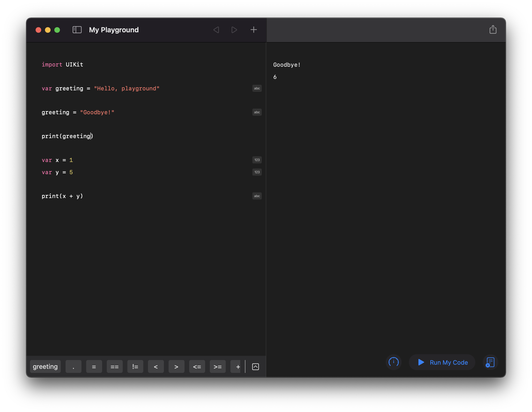This screenshot has height=412, width=532.
Task: Select Goodbye! console output line
Action: tap(287, 65)
